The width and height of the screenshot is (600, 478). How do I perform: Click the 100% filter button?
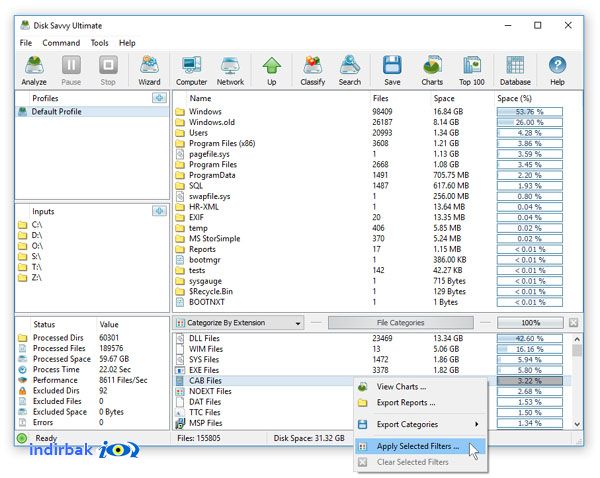[530, 323]
